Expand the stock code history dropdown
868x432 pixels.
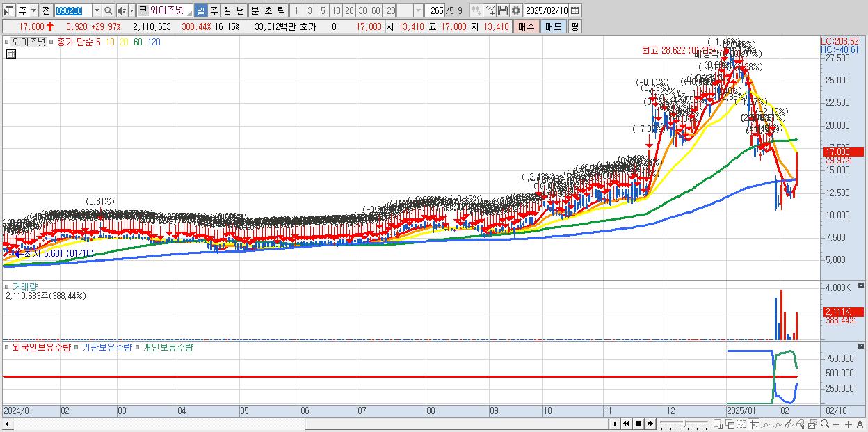tap(97, 10)
